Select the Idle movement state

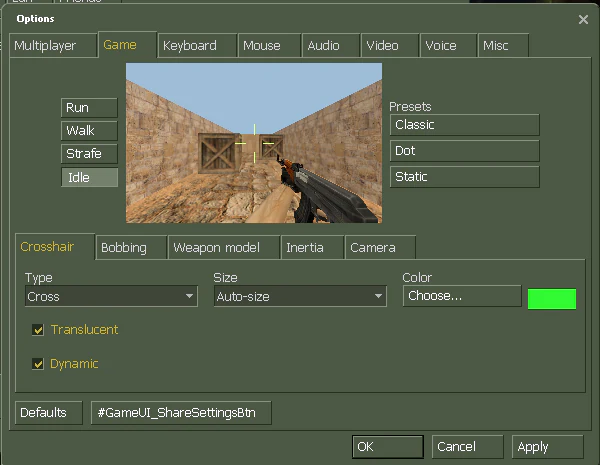tap(89, 177)
